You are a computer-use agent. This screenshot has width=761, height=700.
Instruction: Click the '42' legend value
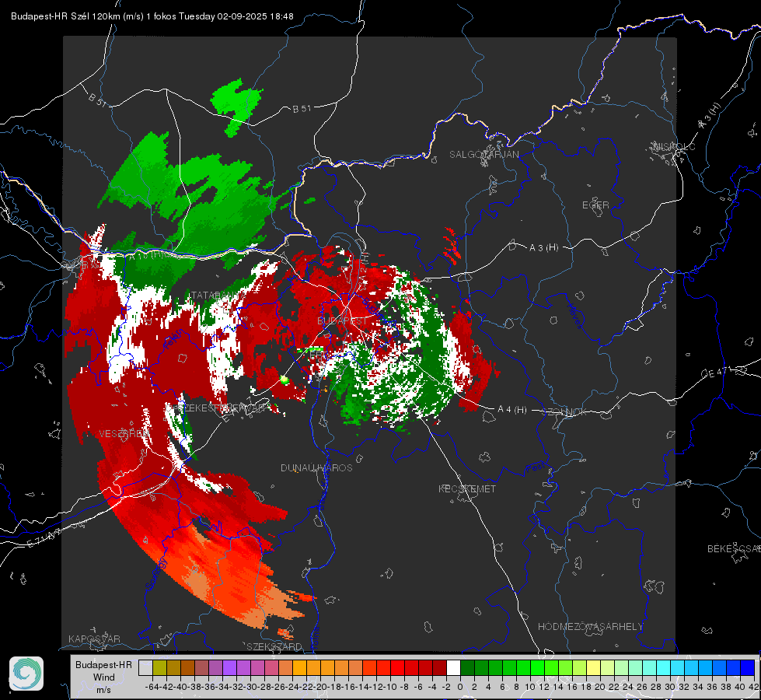click(754, 687)
